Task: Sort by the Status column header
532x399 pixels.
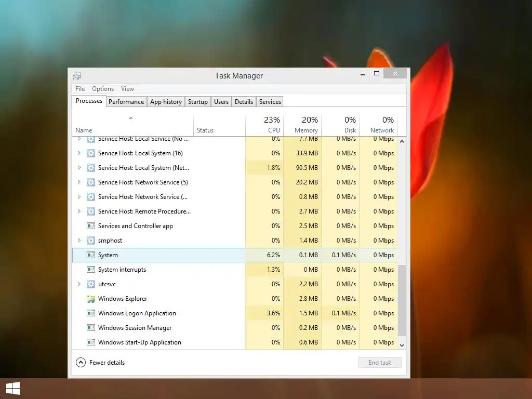Action: (220, 126)
